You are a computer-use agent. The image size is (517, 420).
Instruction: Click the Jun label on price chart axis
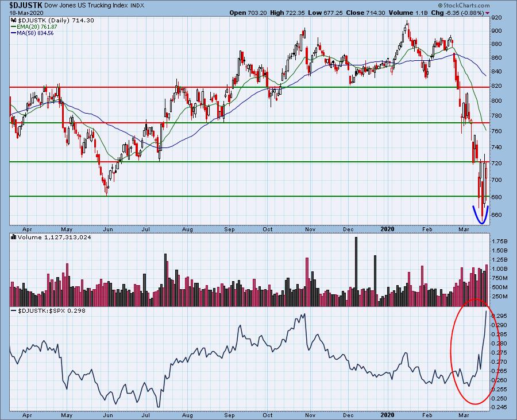coord(108,230)
